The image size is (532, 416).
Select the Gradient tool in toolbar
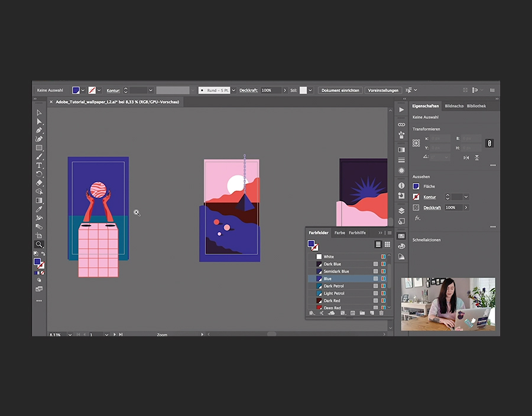pos(39,200)
